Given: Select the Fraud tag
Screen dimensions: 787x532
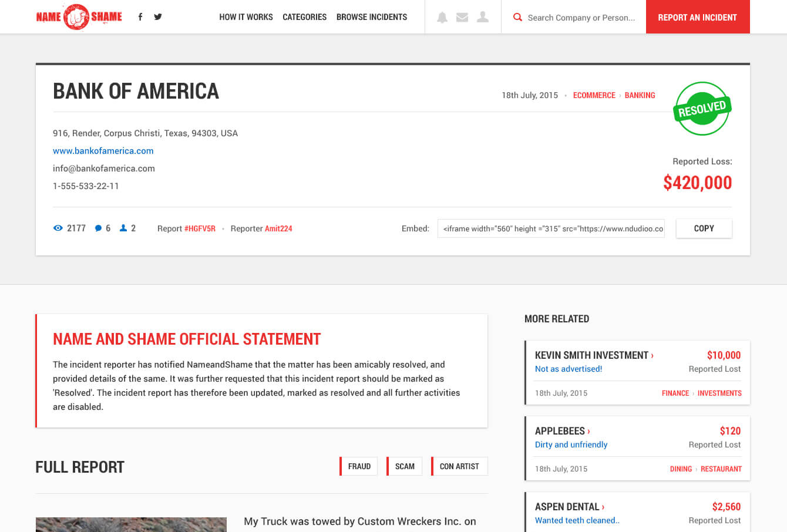Looking at the screenshot, I should (359, 466).
